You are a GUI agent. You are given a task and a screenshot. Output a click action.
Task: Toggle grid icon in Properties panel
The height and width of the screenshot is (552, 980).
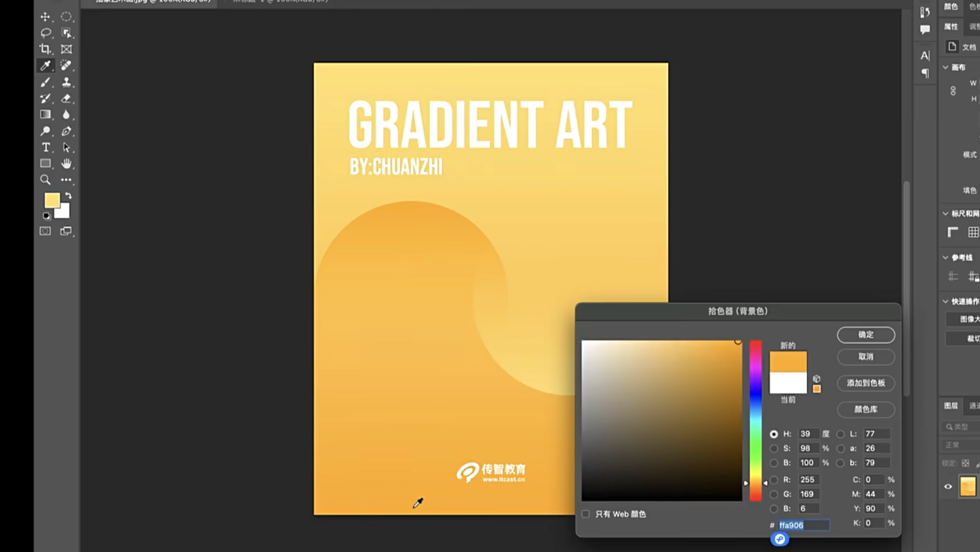tap(973, 233)
